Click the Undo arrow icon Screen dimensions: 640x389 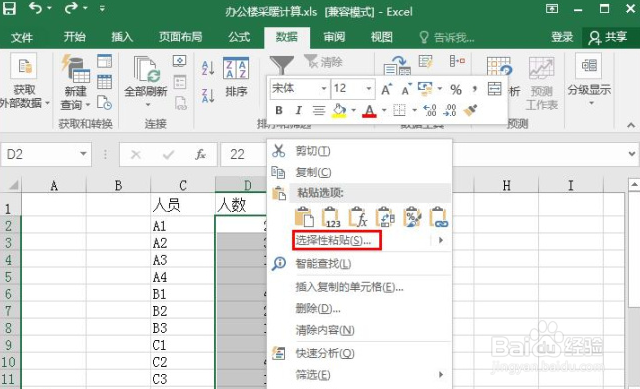click(x=35, y=8)
